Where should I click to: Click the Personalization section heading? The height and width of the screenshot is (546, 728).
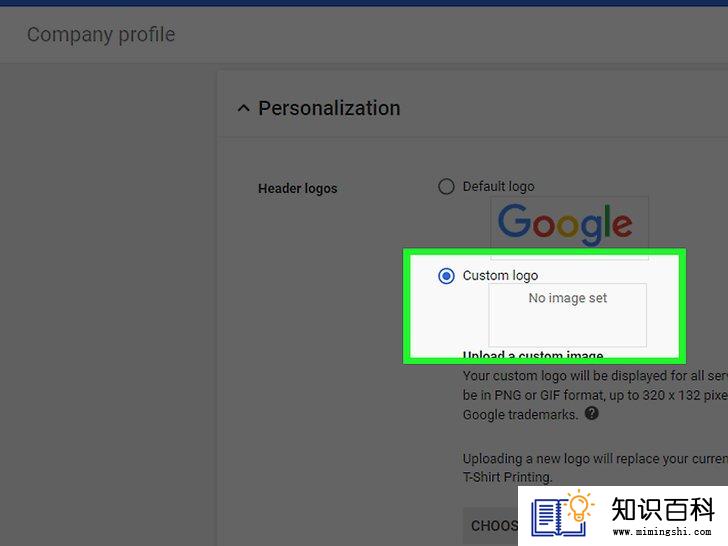point(329,109)
